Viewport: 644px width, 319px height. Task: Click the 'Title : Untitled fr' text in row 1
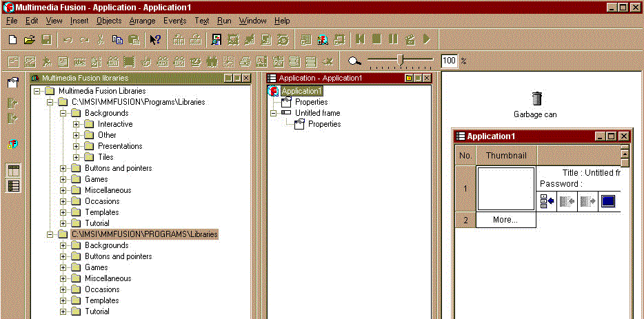(591, 173)
